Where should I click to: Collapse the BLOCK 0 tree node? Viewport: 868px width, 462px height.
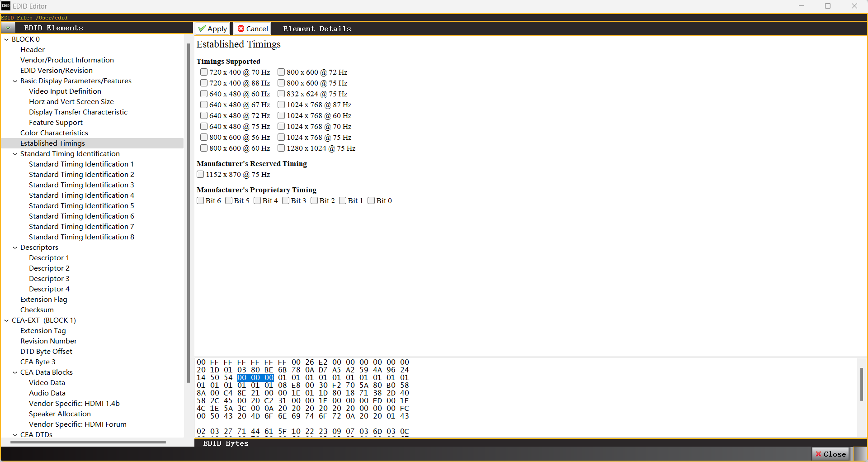pos(6,39)
